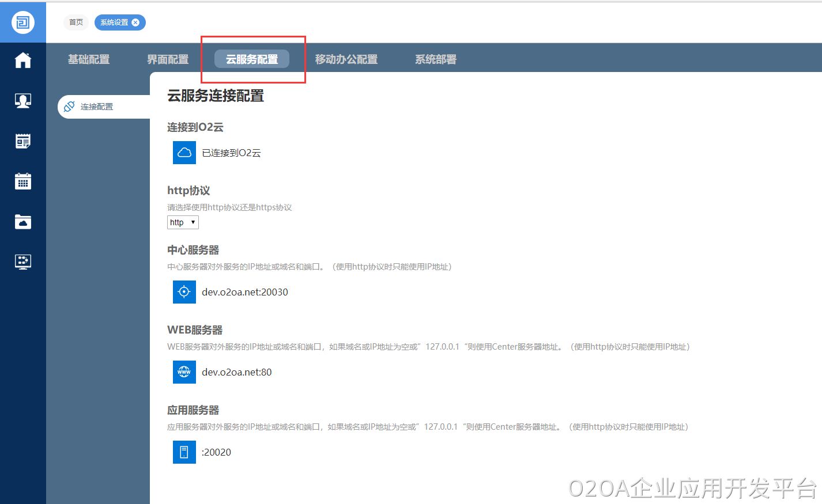Click the application server icon beside :20020
Viewport: 822px width, 504px height.
184,452
